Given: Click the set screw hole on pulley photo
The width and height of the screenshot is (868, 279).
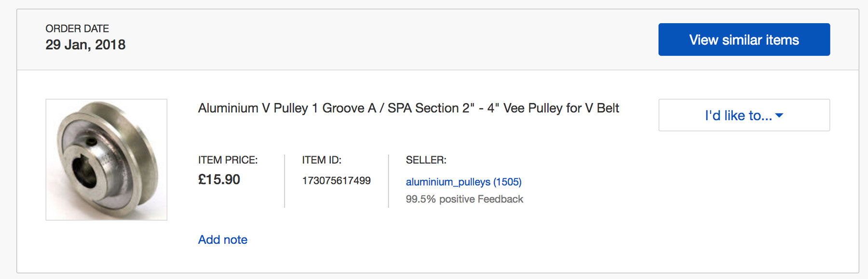Looking at the screenshot, I should click(x=91, y=142).
